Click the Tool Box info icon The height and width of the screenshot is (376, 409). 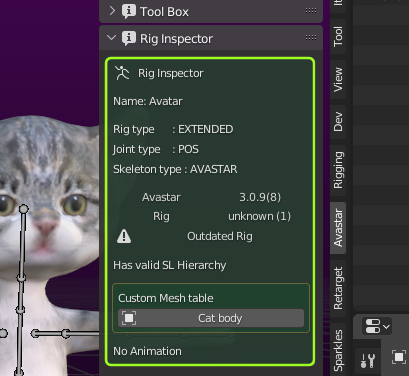point(129,11)
